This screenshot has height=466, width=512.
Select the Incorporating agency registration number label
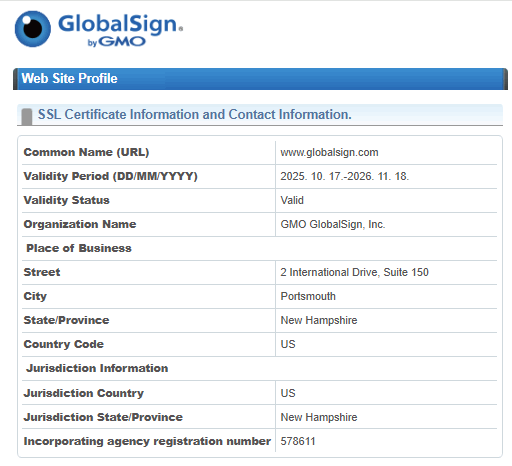coord(147,441)
